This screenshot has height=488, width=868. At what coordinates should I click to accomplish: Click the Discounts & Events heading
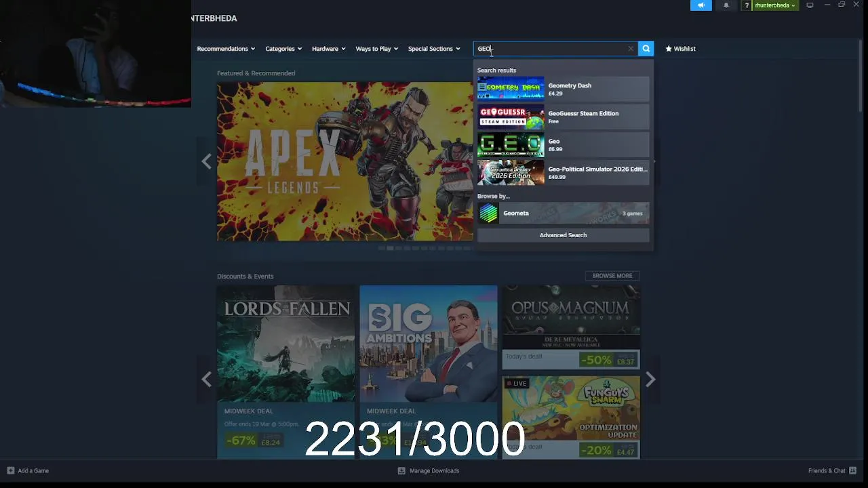pyautogui.click(x=245, y=277)
